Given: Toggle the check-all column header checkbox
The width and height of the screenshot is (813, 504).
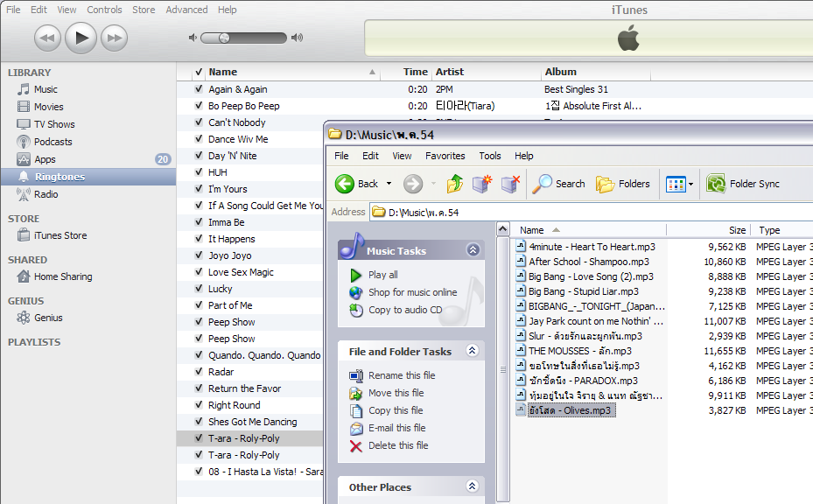Looking at the screenshot, I should (199, 72).
